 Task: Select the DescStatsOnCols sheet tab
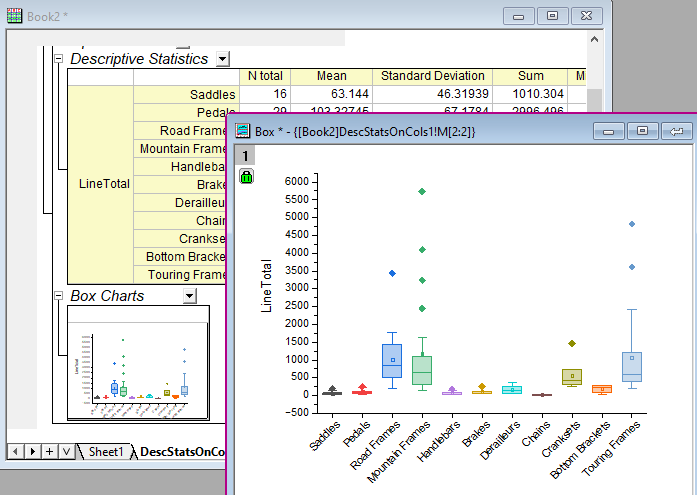pyautogui.click(x=182, y=452)
